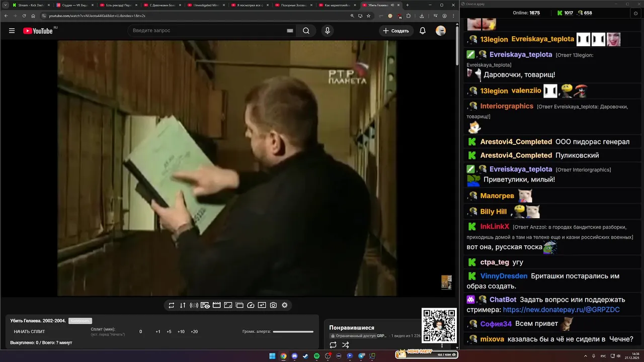Click the YouTube search magnifier button
This screenshot has width=644, height=362.
tap(306, 31)
